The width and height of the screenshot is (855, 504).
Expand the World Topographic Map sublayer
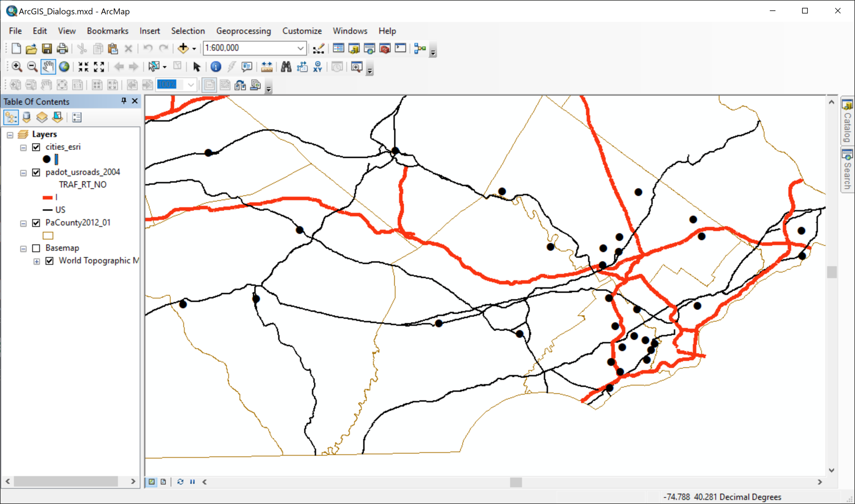coord(37,261)
